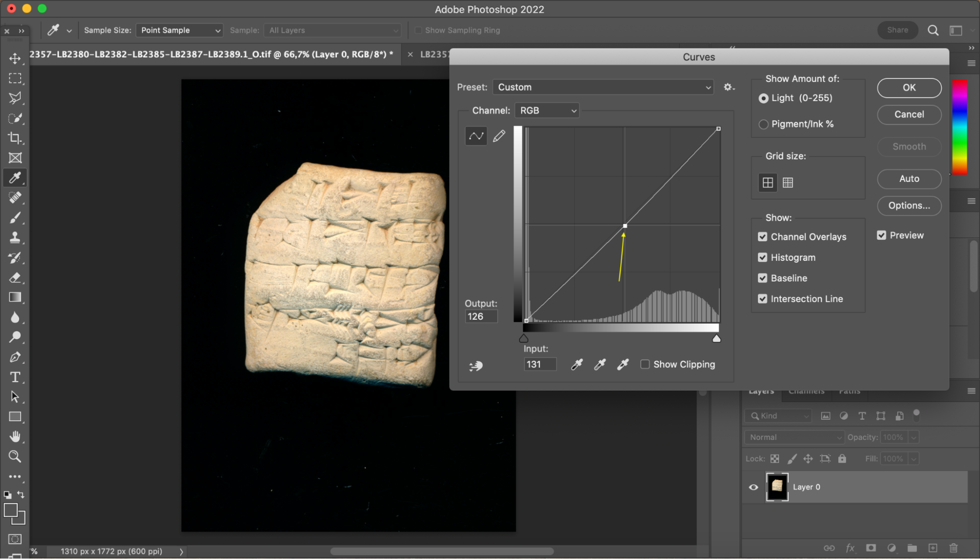The image size is (980, 559).
Task: Select the Dodge tool
Action: coord(15,337)
